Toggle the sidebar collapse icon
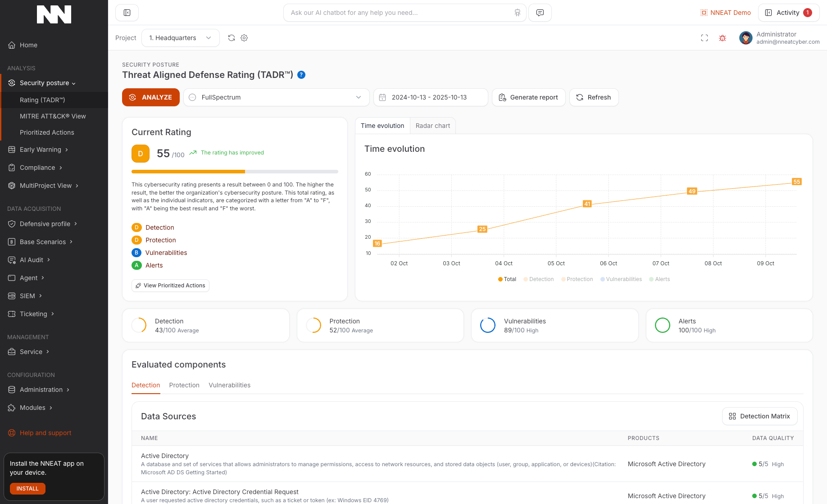Image resolution: width=827 pixels, height=504 pixels. (127, 13)
